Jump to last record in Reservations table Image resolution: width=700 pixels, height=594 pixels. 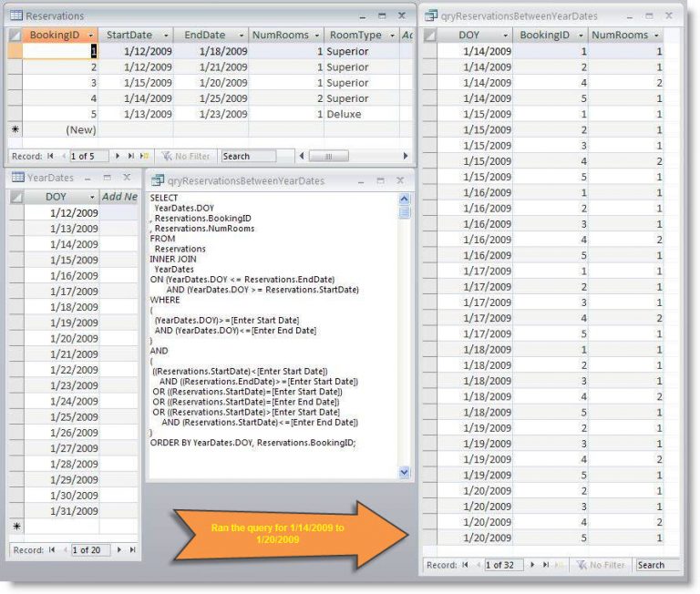tap(132, 157)
